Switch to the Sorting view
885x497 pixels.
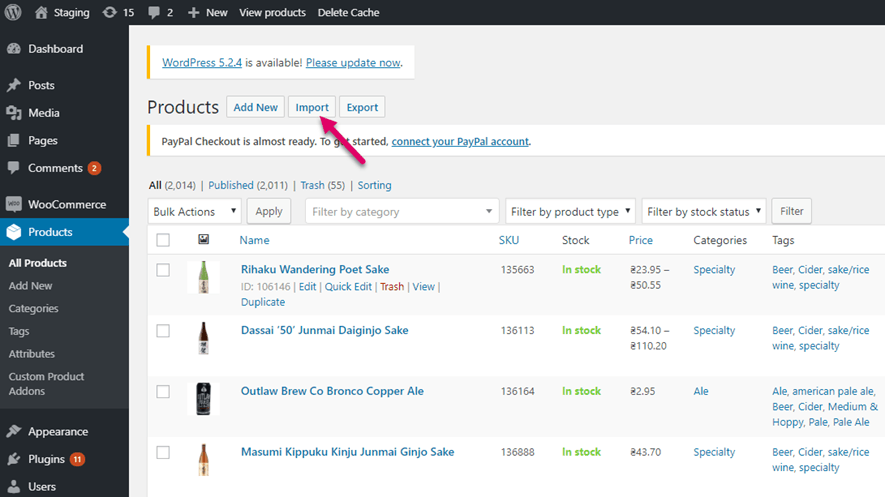point(374,185)
